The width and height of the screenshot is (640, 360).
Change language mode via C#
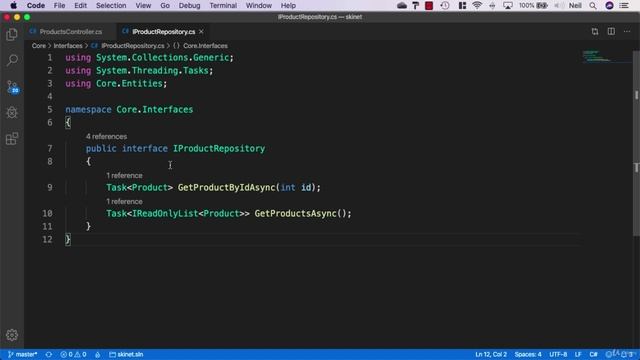pyautogui.click(x=593, y=354)
